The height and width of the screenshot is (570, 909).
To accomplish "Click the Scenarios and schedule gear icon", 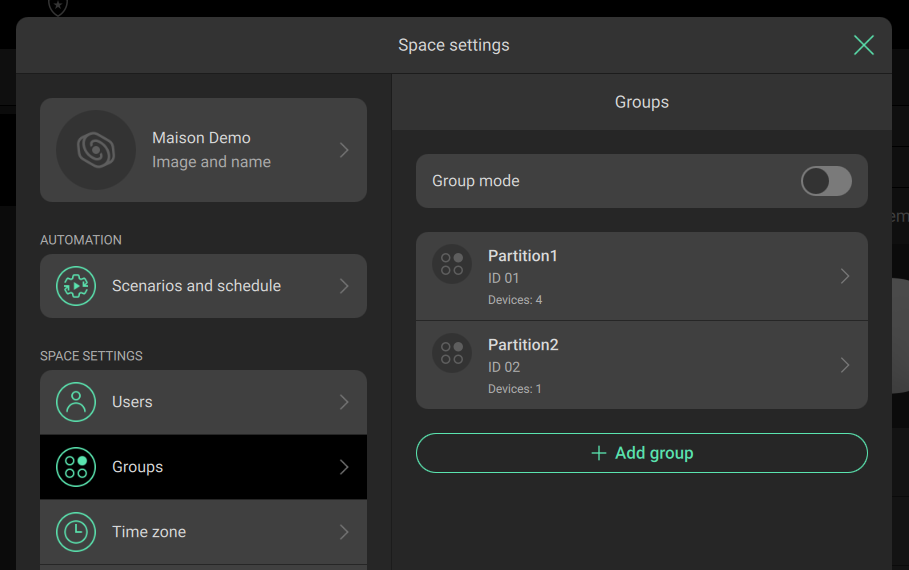I will pos(76,286).
